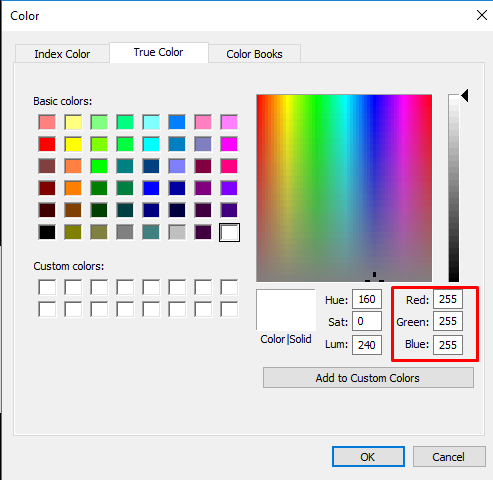Image resolution: width=493 pixels, height=480 pixels.
Task: Select the Green value field
Action: point(448,321)
